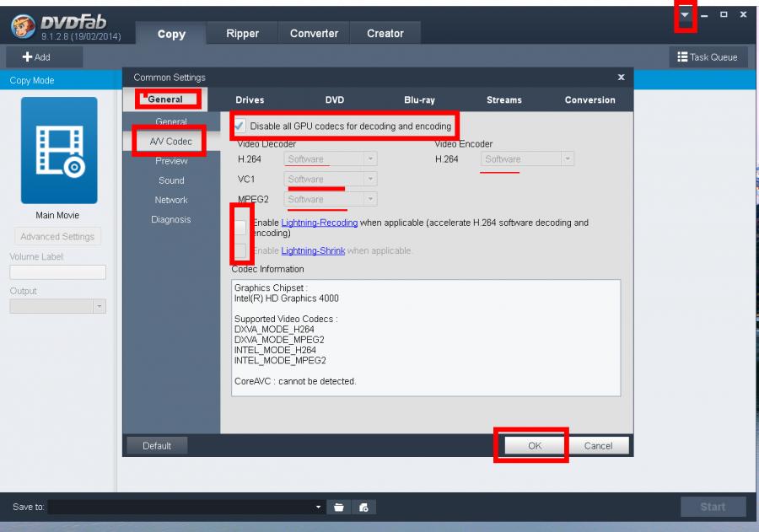Click the DXVA_MODE_H264 codec entry
The image size is (759, 532).
point(274,329)
